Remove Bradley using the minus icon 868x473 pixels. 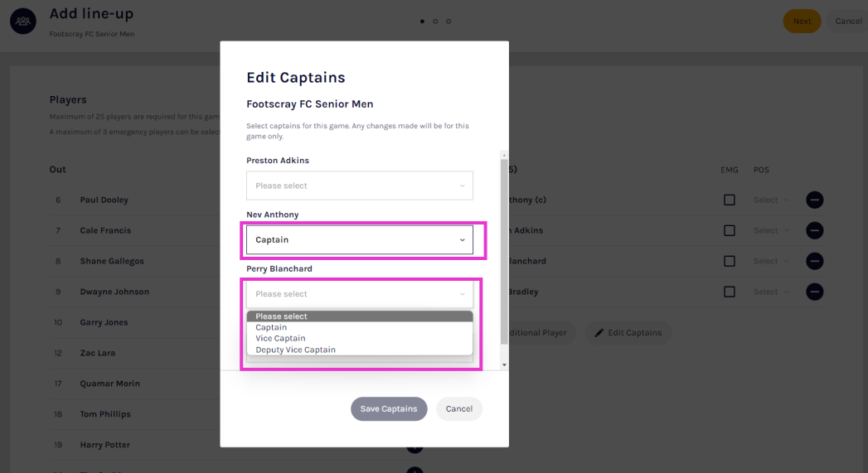(x=814, y=292)
